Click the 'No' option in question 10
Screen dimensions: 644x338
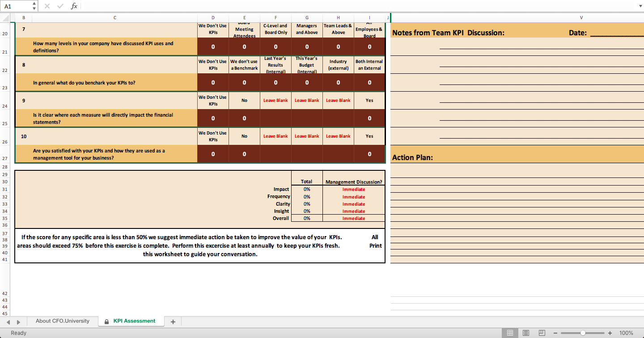coord(244,136)
